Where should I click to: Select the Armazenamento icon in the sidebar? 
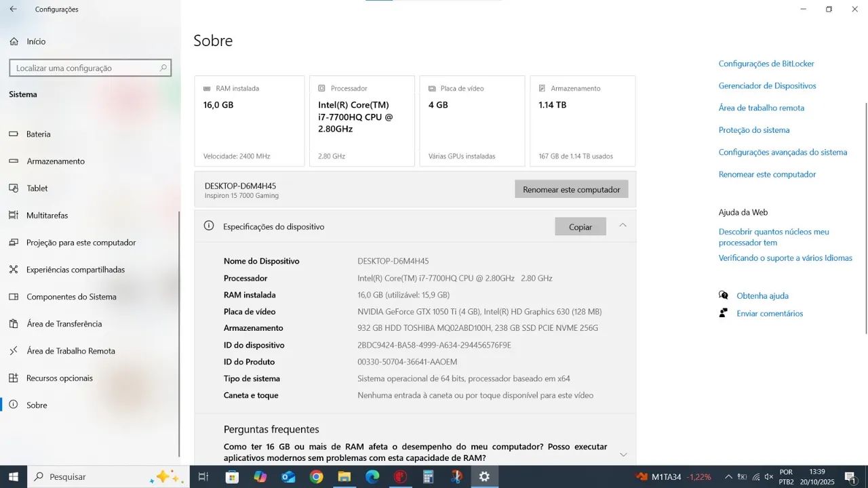[14, 161]
